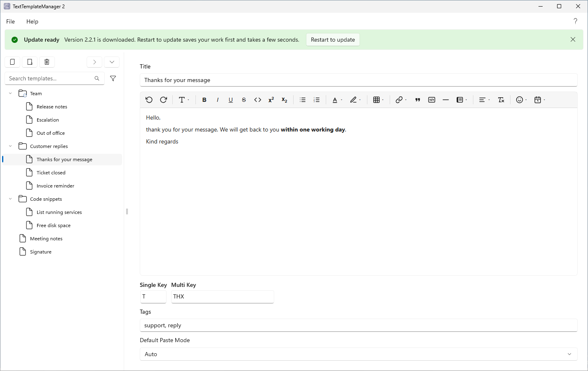Toggle underline formatting
The height and width of the screenshot is (371, 588).
[x=230, y=100]
